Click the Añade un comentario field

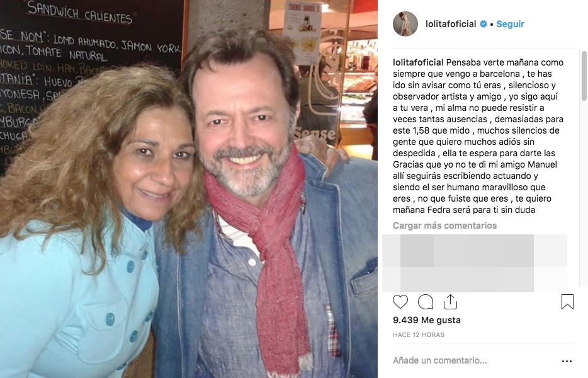[x=440, y=360]
